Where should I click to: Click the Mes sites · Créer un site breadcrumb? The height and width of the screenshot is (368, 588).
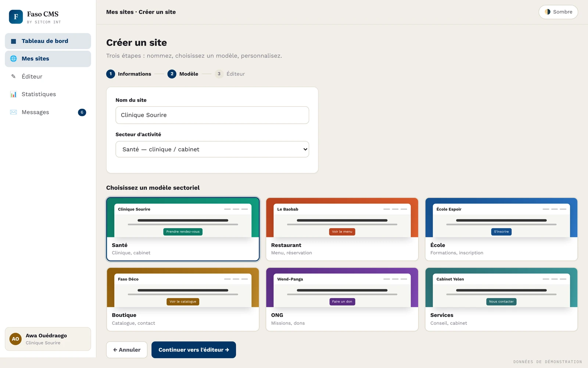tap(141, 12)
